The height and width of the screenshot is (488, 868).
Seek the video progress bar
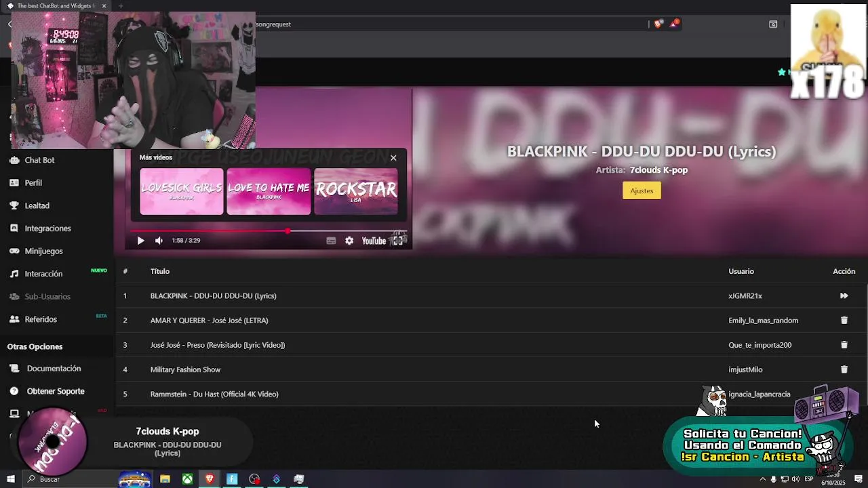point(269,231)
